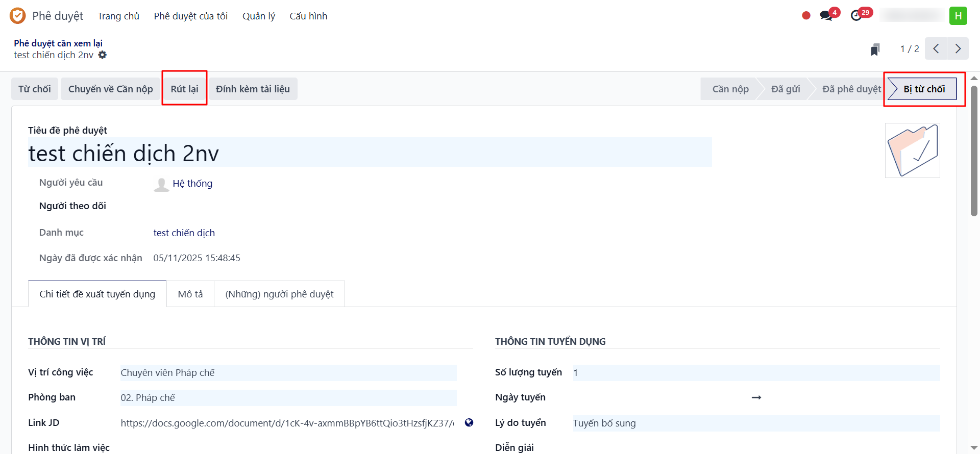Open the Cấu hình menu
The image size is (980, 454).
(308, 16)
